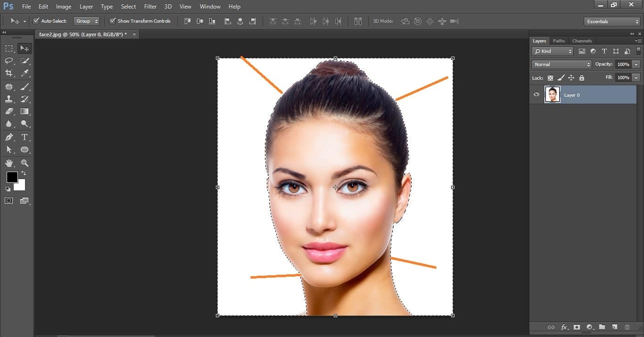Image resolution: width=644 pixels, height=337 pixels.
Task: Close the face2.jpg document tab
Action: click(134, 34)
